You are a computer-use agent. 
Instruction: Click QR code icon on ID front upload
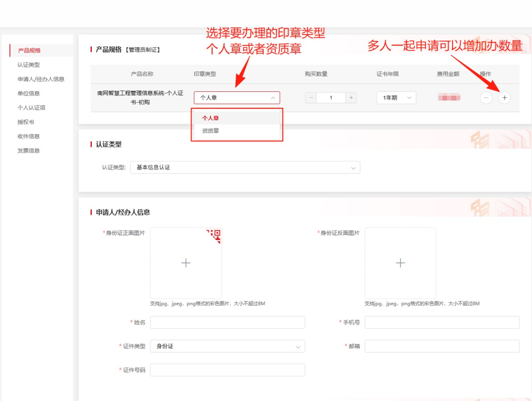tap(215, 235)
